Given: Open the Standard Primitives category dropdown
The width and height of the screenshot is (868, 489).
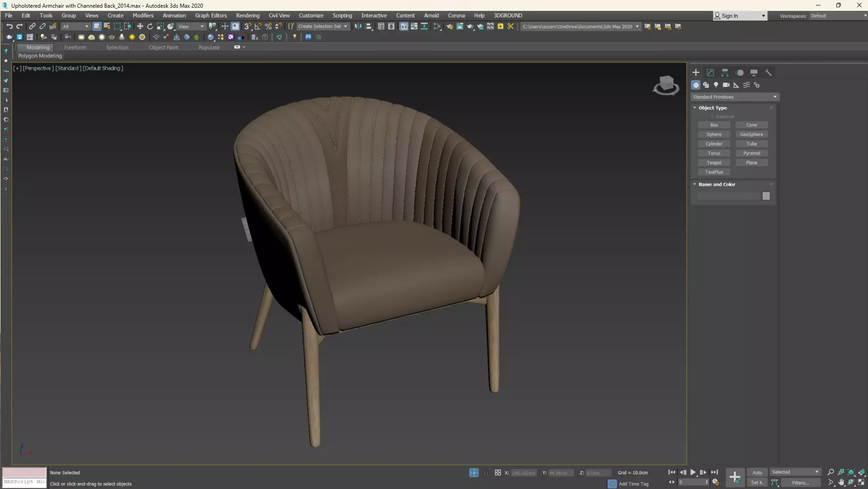Looking at the screenshot, I should tap(735, 97).
